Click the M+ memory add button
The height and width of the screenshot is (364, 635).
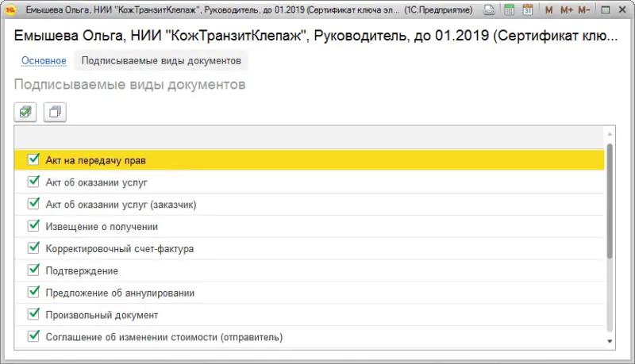566,10
